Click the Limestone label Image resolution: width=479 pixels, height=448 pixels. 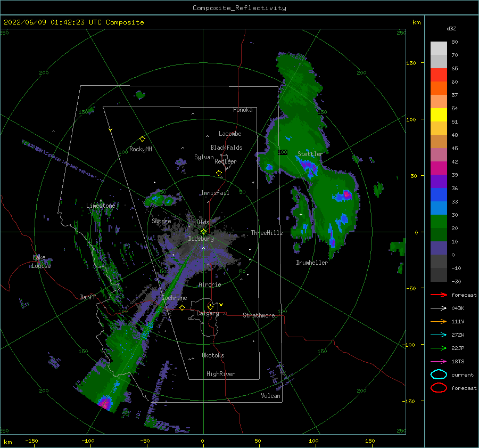pyautogui.click(x=101, y=206)
